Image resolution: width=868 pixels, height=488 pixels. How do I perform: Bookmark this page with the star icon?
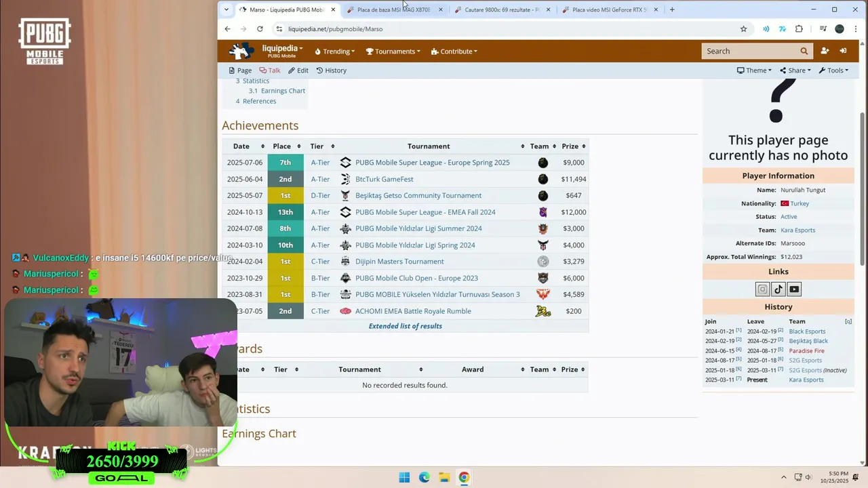point(743,29)
